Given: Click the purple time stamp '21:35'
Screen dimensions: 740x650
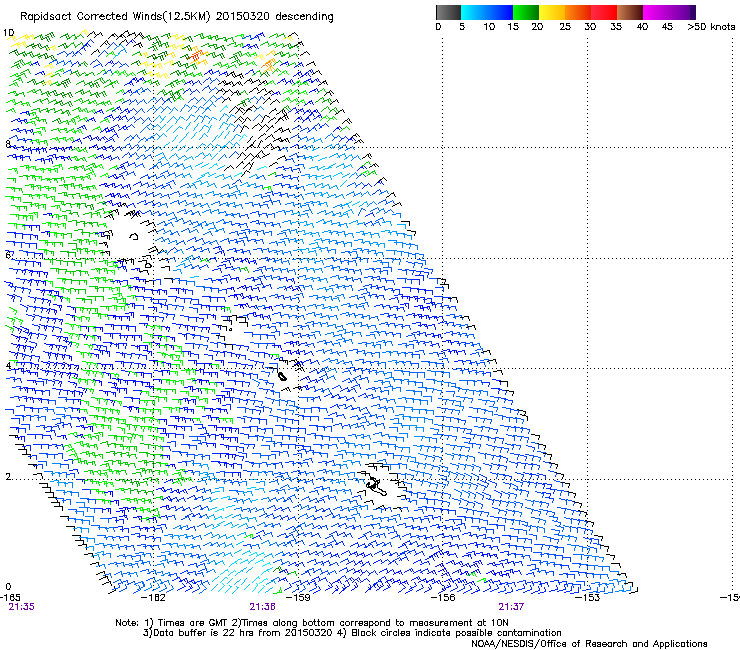Looking at the screenshot, I should pyautogui.click(x=22, y=607).
